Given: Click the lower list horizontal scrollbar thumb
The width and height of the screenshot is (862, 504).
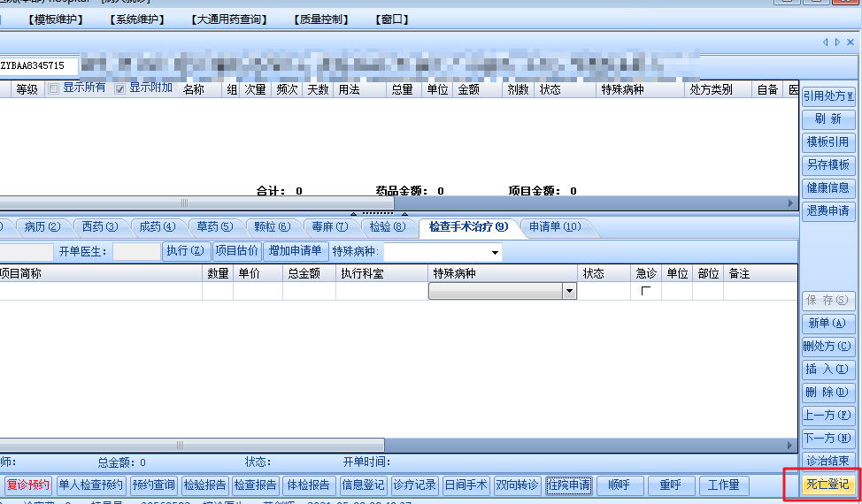Looking at the screenshot, I should [192, 445].
